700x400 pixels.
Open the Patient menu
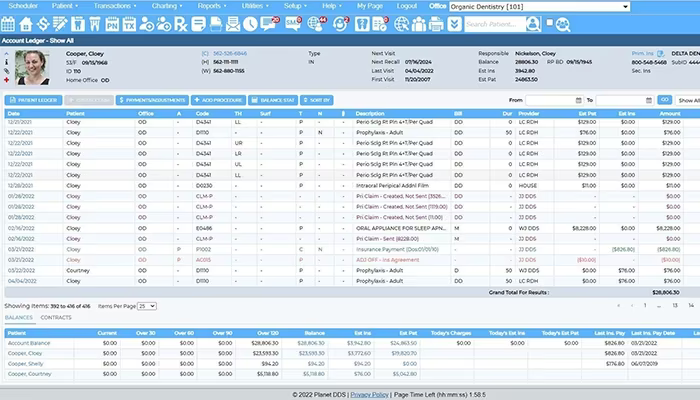coord(64,6)
